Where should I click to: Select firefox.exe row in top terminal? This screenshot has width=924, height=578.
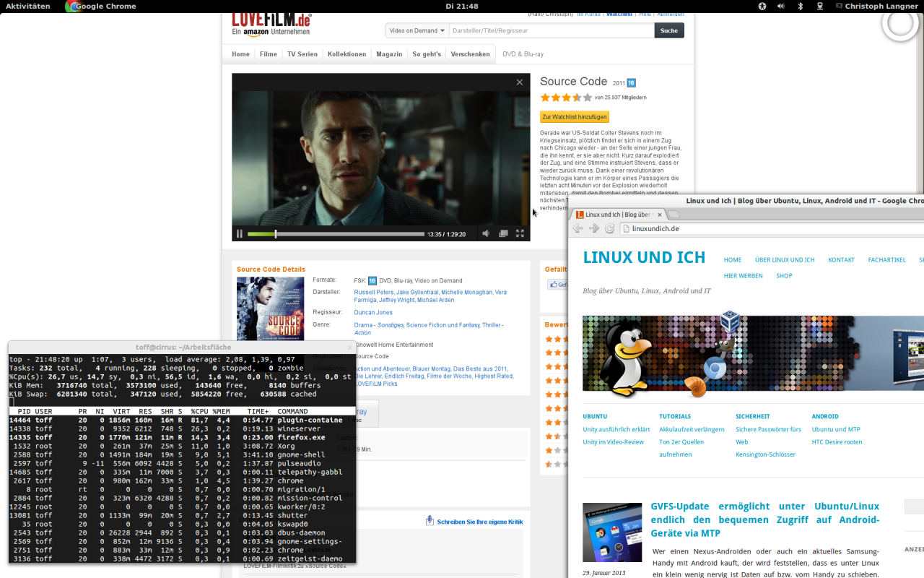pos(183,437)
